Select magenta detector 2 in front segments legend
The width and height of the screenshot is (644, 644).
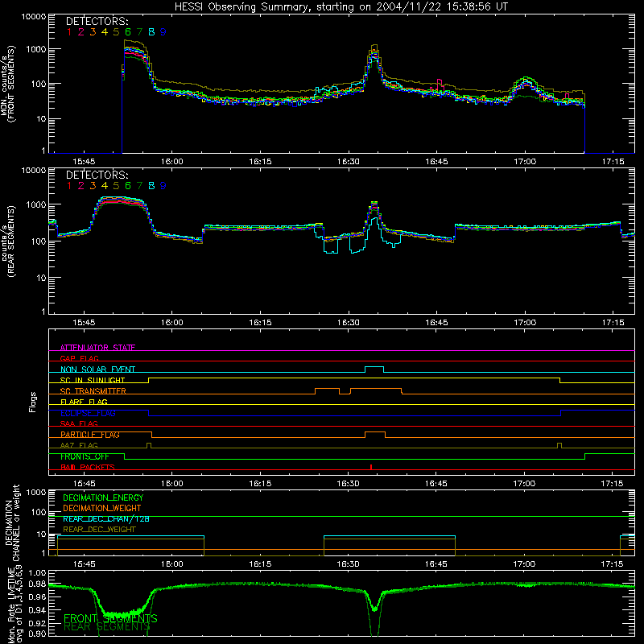[81, 32]
